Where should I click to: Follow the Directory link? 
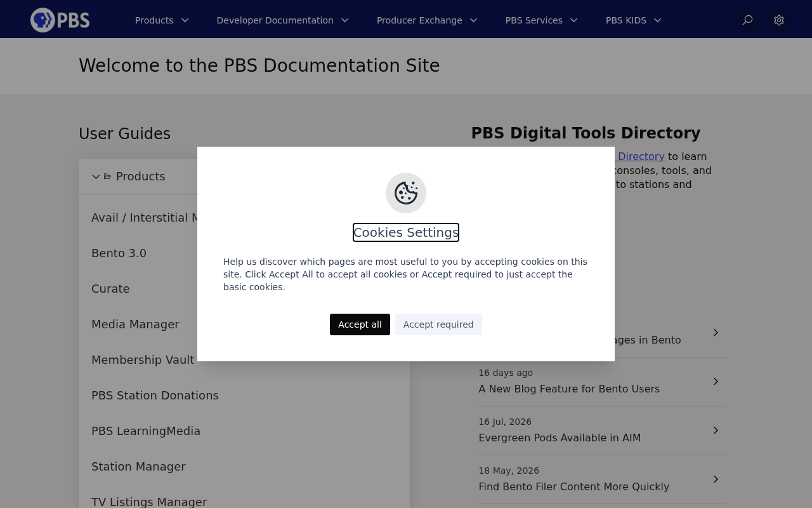pos(639,156)
